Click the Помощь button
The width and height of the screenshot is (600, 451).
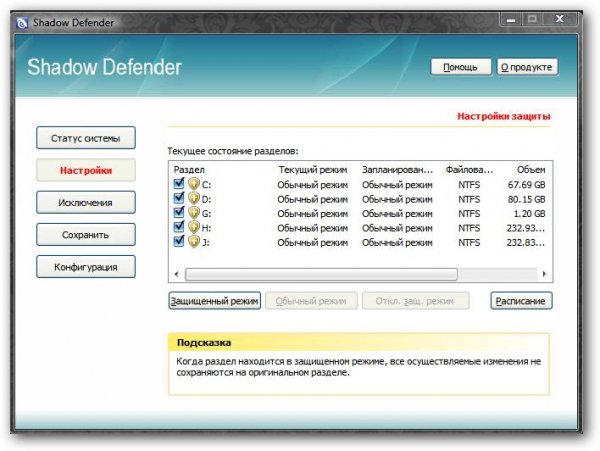pyautogui.click(x=461, y=67)
